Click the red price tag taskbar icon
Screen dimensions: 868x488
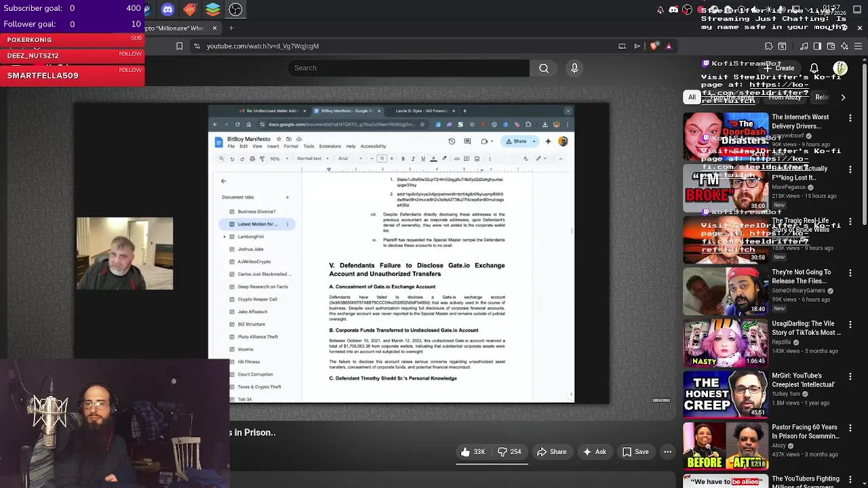point(190,9)
